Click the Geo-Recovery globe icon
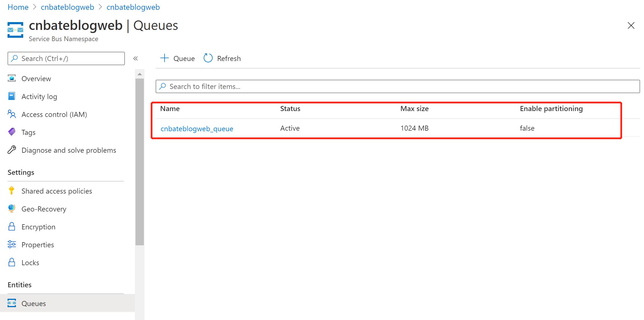 [x=12, y=209]
